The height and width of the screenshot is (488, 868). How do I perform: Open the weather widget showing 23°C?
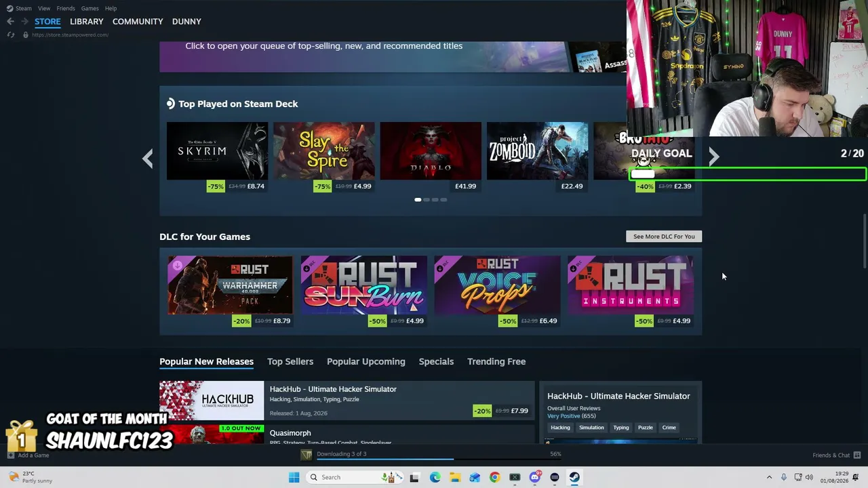tap(32, 477)
